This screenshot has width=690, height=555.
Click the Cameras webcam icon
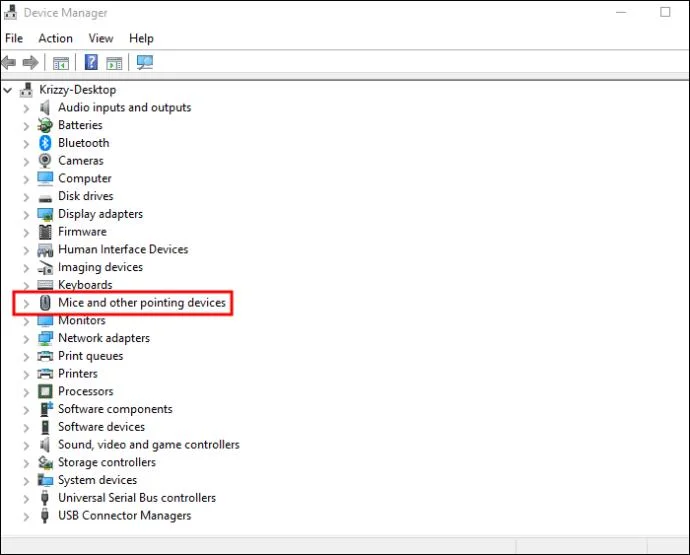tap(45, 161)
